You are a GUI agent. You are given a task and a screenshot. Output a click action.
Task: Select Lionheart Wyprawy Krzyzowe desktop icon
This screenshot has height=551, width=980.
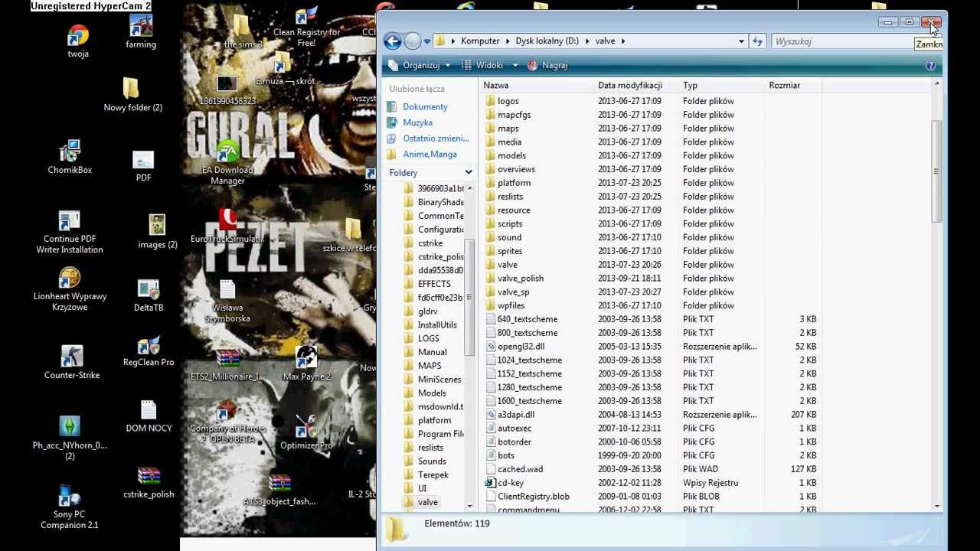tap(70, 289)
